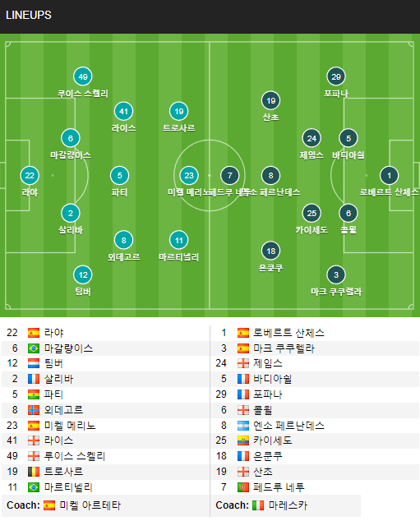Open 엔소 페르난데스 in the lineup list

(x=288, y=426)
